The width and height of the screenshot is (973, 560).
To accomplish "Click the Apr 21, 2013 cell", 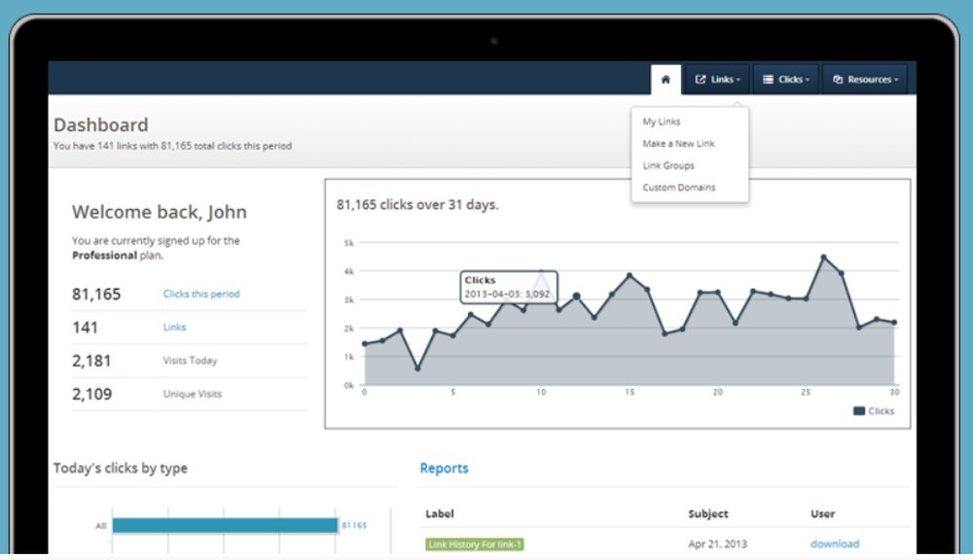I will (x=717, y=543).
